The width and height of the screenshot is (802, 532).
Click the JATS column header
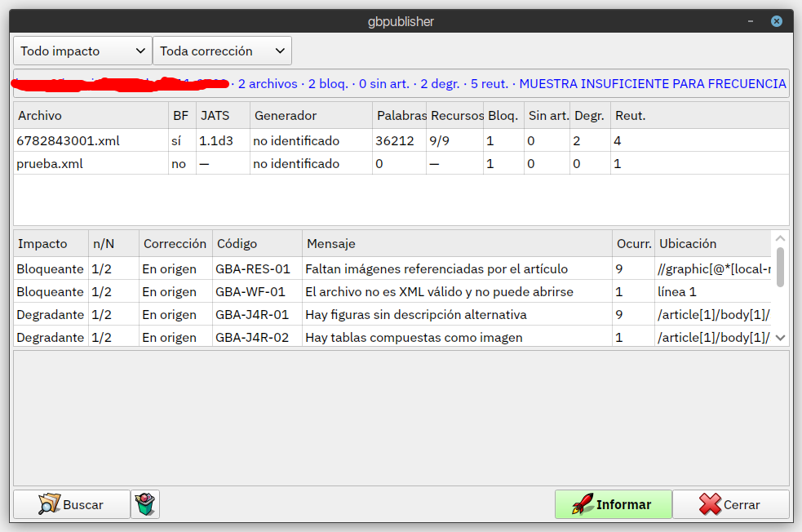pyautogui.click(x=223, y=116)
